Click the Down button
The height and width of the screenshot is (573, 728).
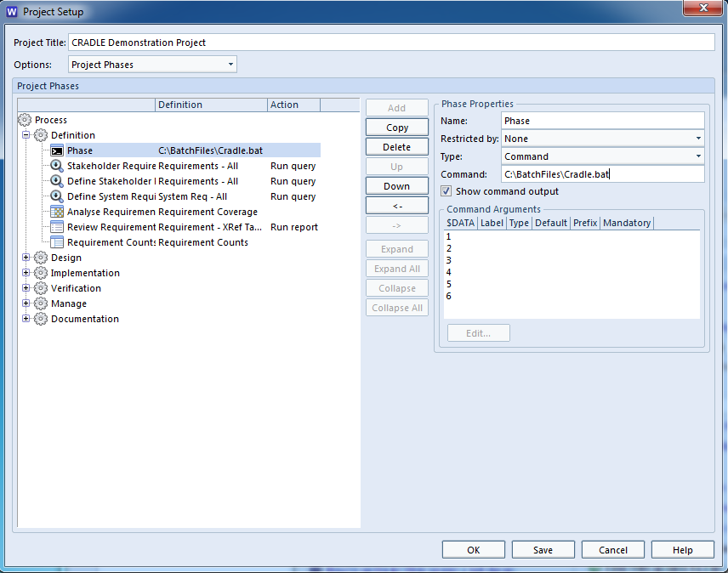[397, 186]
